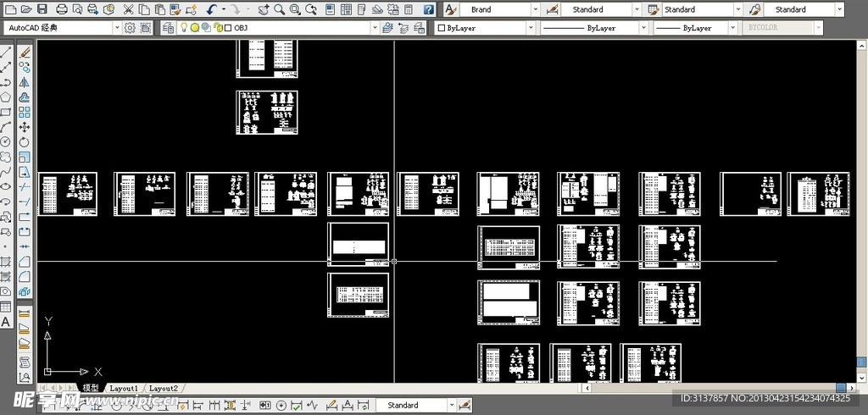Toggle OBJ layer freeze sun icon
Screen dimensions: 868x415
(195, 28)
